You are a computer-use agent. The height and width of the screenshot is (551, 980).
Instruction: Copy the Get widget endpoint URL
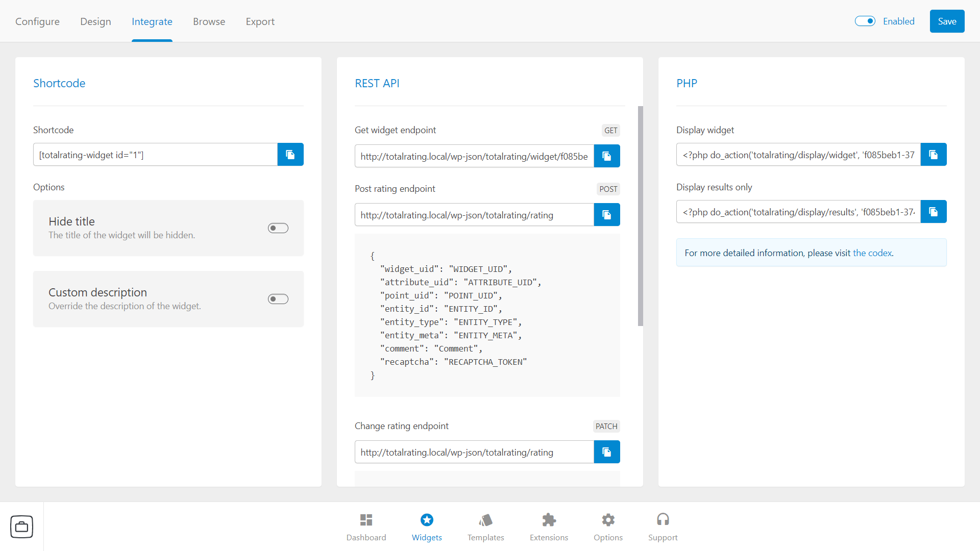(607, 156)
